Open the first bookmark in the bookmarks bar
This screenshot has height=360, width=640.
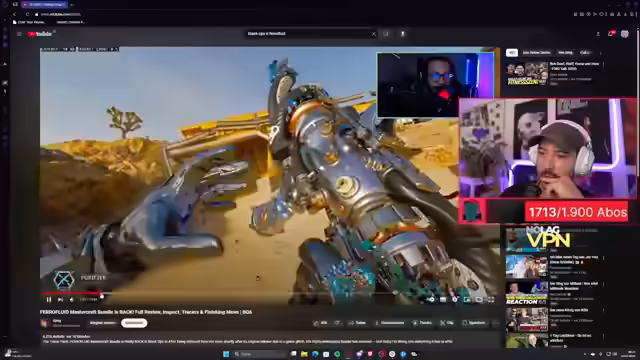29,22
